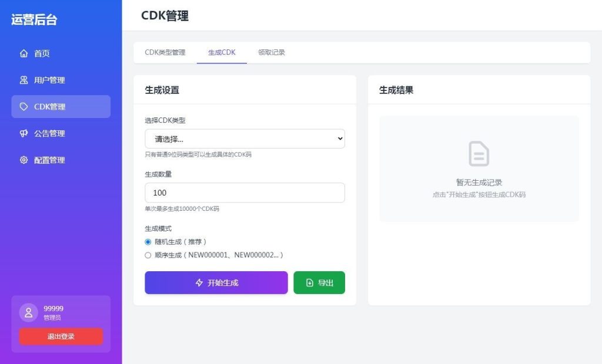Screen dimensions: 602x364
Task: Choose the 顺序生成 generation mode
Action: (148, 255)
